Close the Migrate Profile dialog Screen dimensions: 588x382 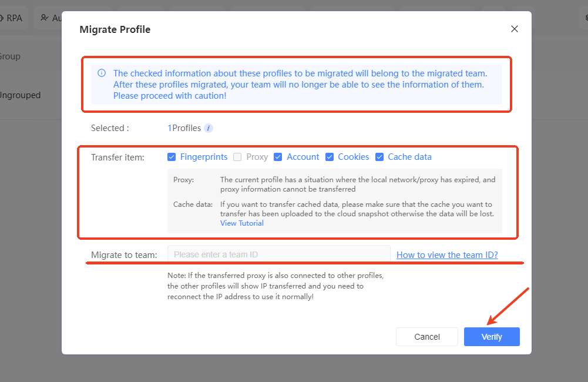coord(515,29)
